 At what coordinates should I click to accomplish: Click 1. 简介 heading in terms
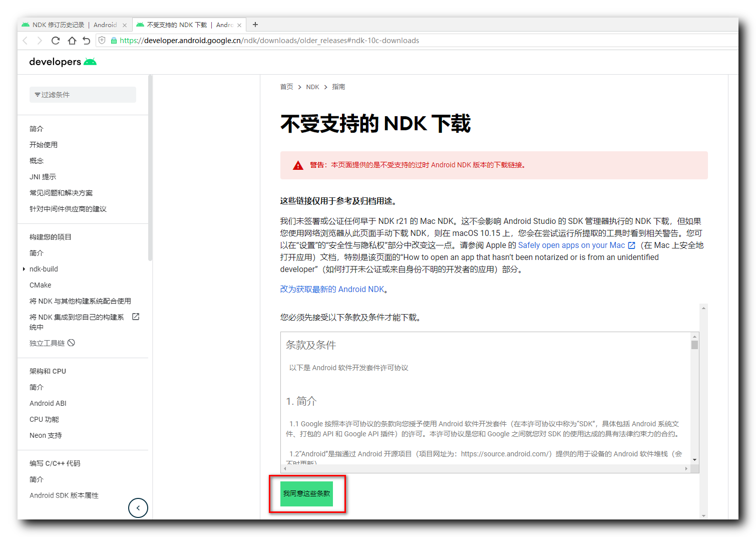click(x=301, y=401)
